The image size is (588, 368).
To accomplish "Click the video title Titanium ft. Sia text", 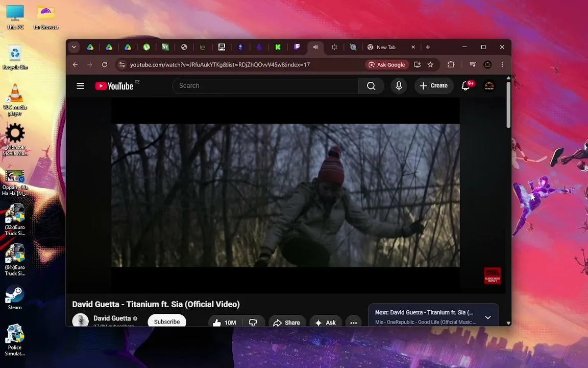I will tap(156, 304).
